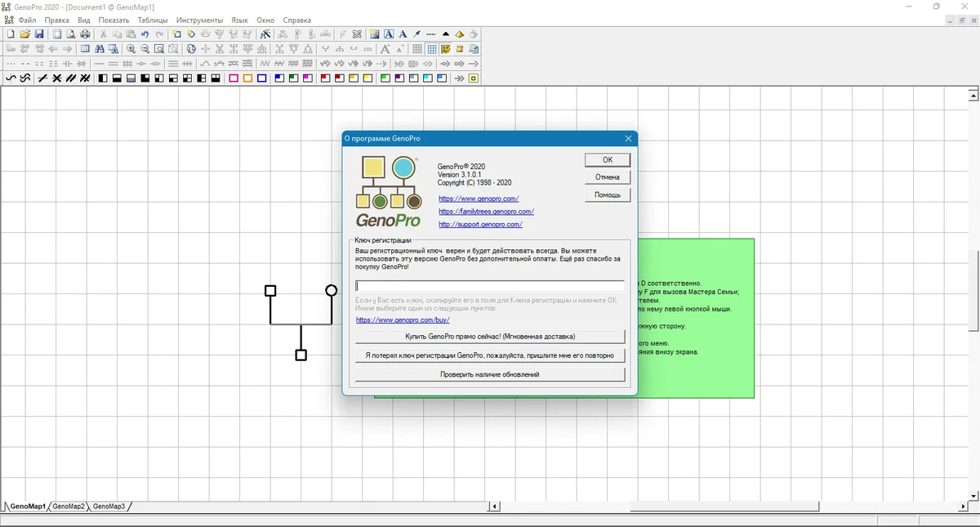Open the https://www.genopro.com/ link
This screenshot has height=527, width=980.
(x=479, y=199)
